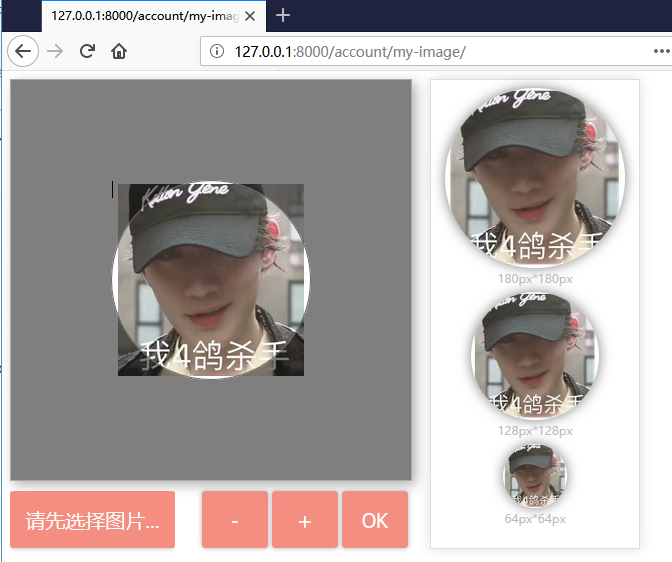This screenshot has width=672, height=562.
Task: Confirm cropping with OK button
Action: pos(375,520)
